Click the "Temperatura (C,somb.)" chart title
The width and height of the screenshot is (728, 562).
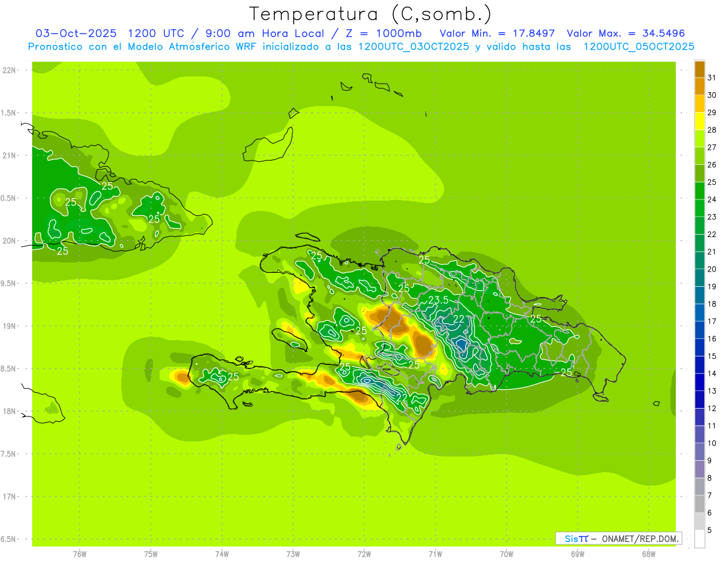pyautogui.click(x=370, y=13)
